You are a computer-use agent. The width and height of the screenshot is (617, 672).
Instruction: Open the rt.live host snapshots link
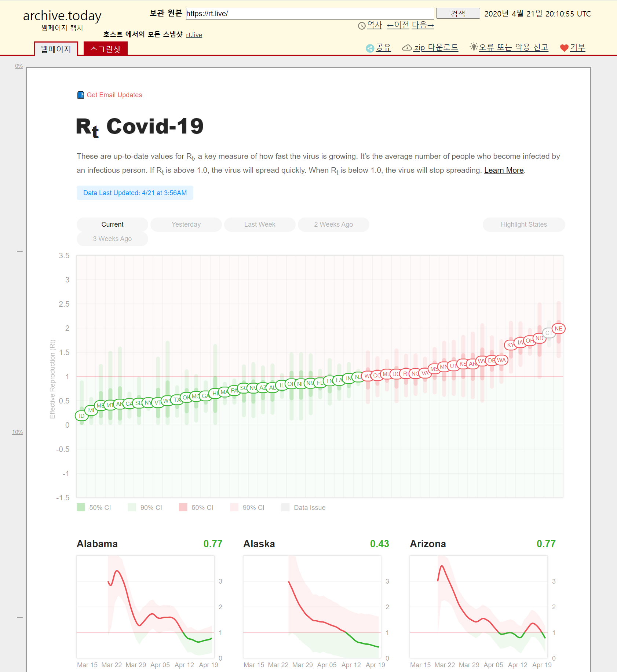pyautogui.click(x=194, y=35)
